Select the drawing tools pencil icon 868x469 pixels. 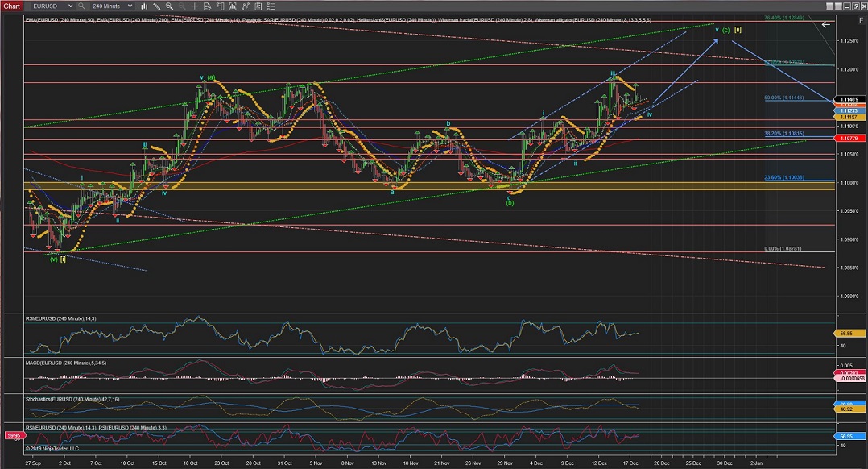tap(157, 6)
